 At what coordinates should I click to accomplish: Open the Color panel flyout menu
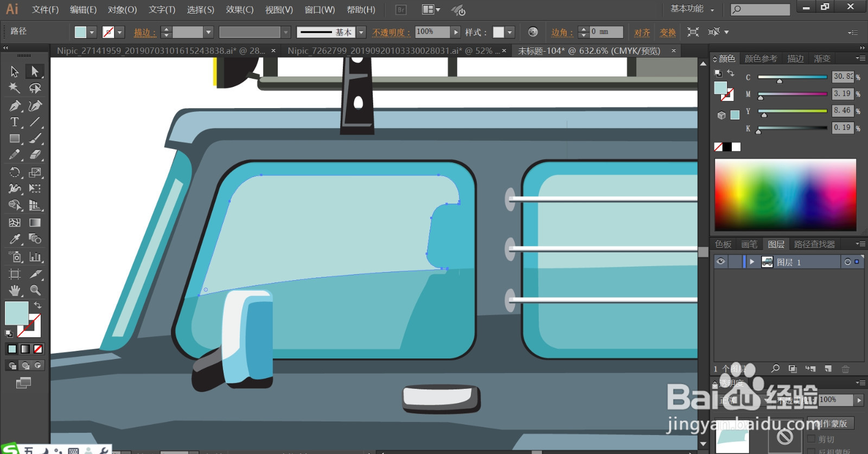coord(860,58)
